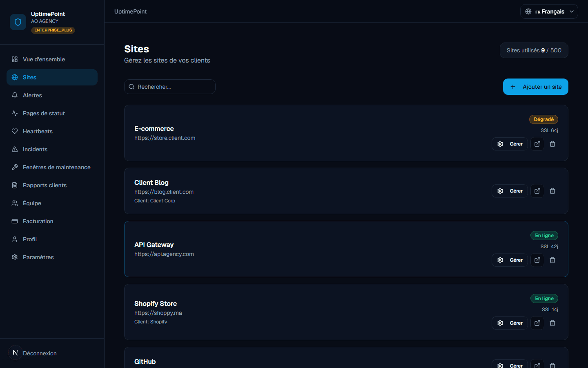Screen dimensions: 588x368
Task: Go to the Alertes section
Action: click(52, 95)
